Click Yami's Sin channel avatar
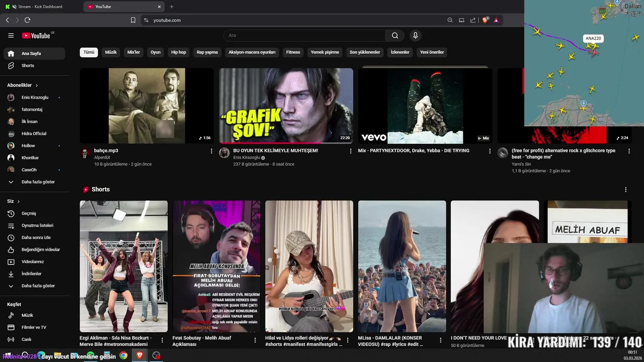The width and height of the screenshot is (644, 362). pyautogui.click(x=503, y=153)
